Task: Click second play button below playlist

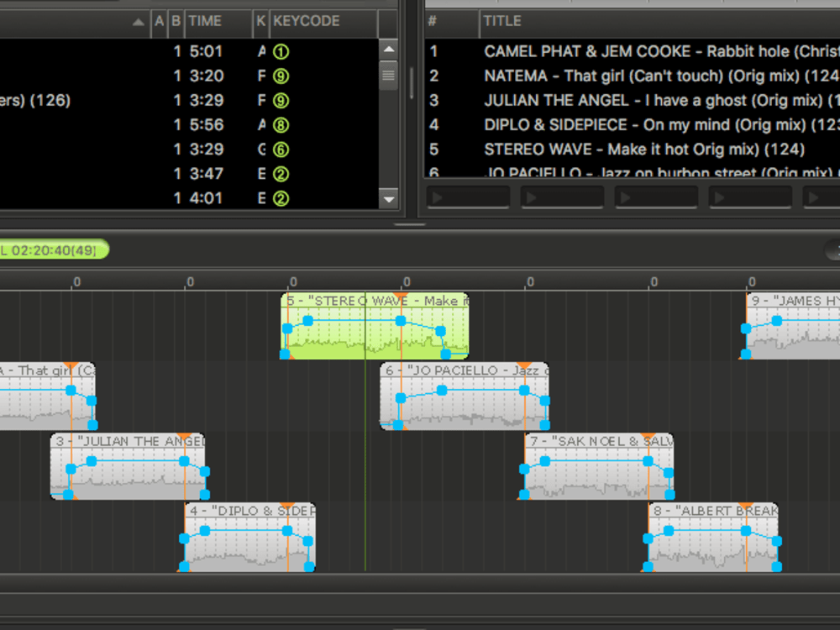Action: pyautogui.click(x=562, y=197)
